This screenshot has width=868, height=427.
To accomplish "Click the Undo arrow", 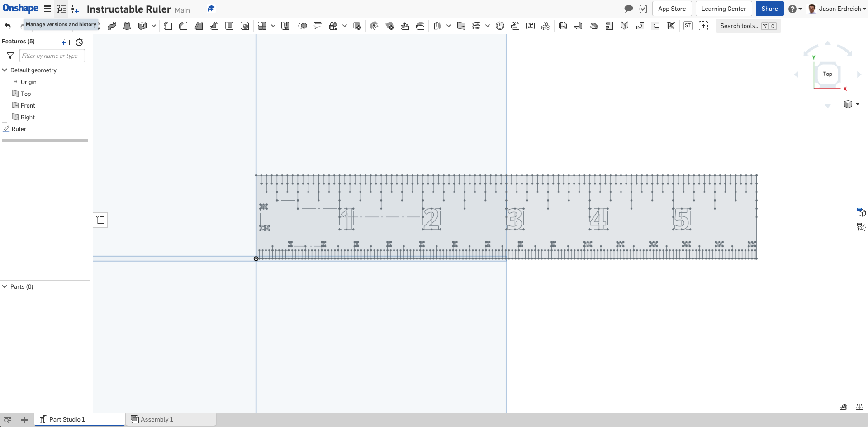I will tap(7, 25).
